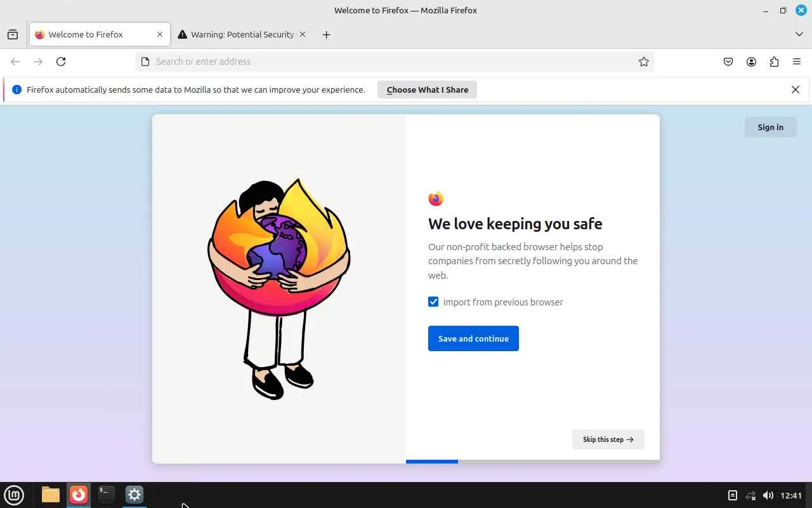Viewport: 812px width, 508px height.
Task: Open the Linux Mint start menu
Action: (x=14, y=495)
